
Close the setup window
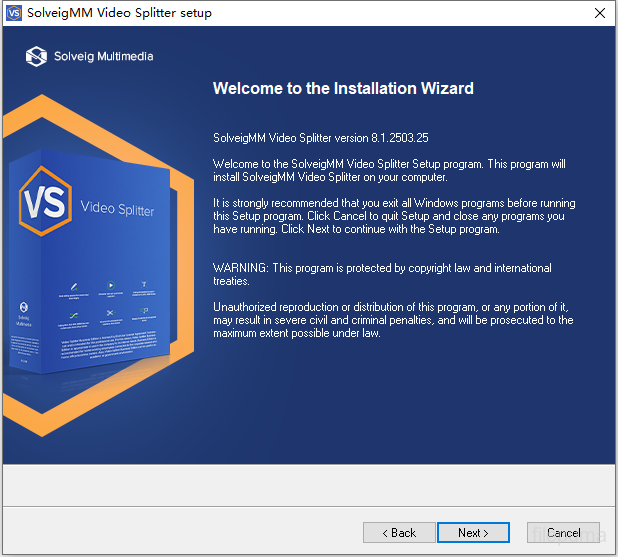coord(598,13)
